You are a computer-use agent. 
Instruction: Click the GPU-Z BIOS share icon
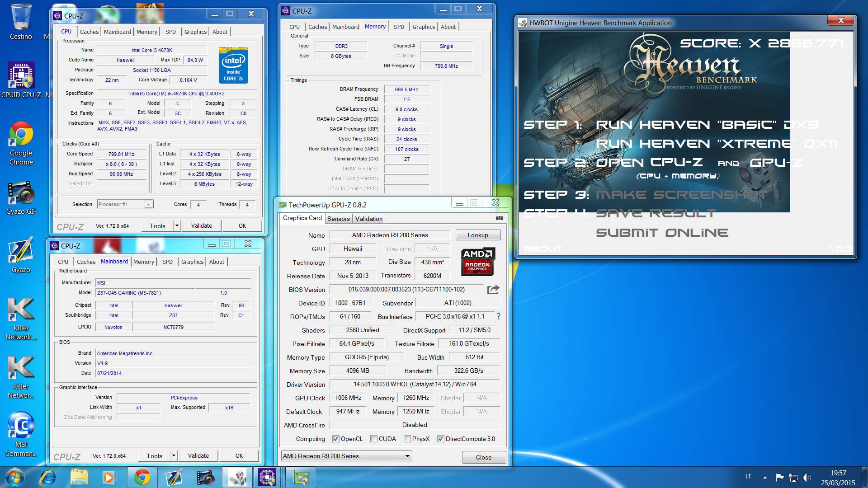[x=493, y=289]
